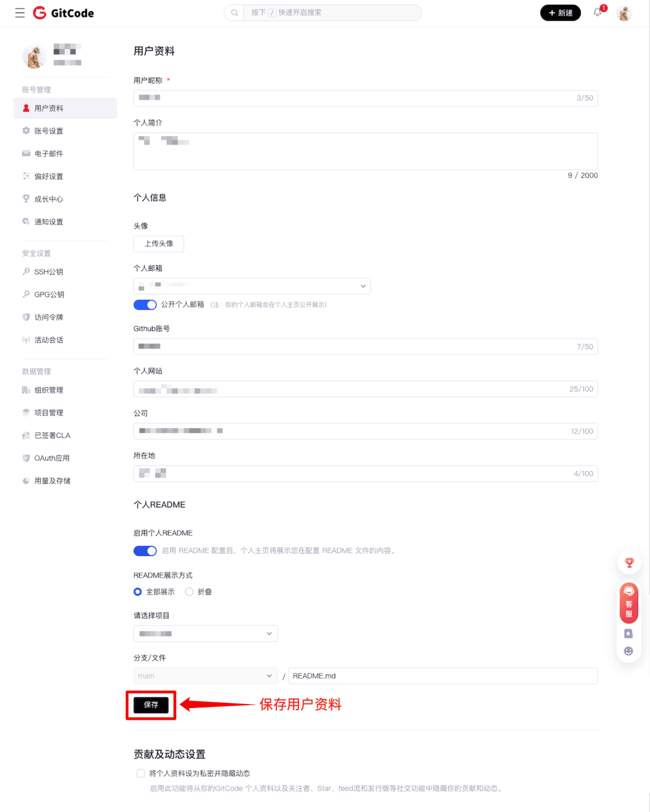Click the GitCode logo
This screenshot has height=812, width=650.
point(63,13)
